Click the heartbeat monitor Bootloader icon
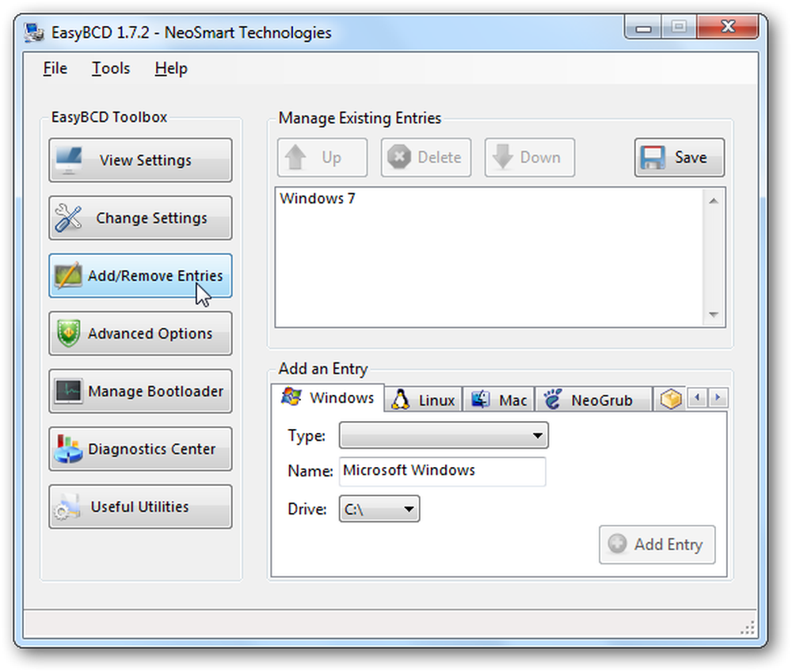Viewport: 792px width, 672px height. 68,391
